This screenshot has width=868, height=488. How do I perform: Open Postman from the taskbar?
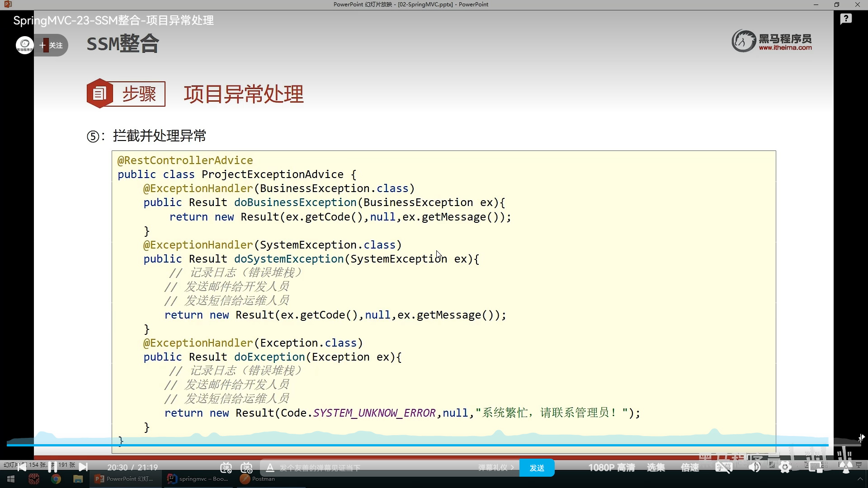click(258, 479)
